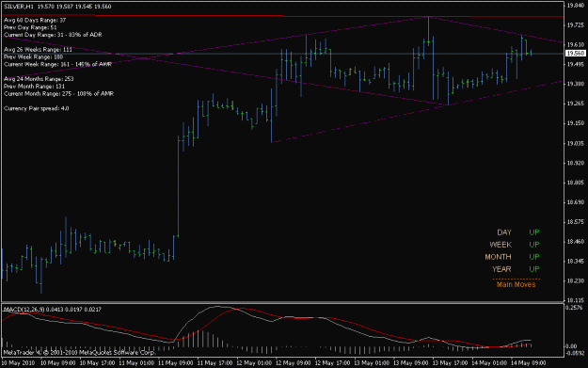This screenshot has height=368, width=588.
Task: Select the 19.150 price axis label
Action: pyautogui.click(x=575, y=123)
